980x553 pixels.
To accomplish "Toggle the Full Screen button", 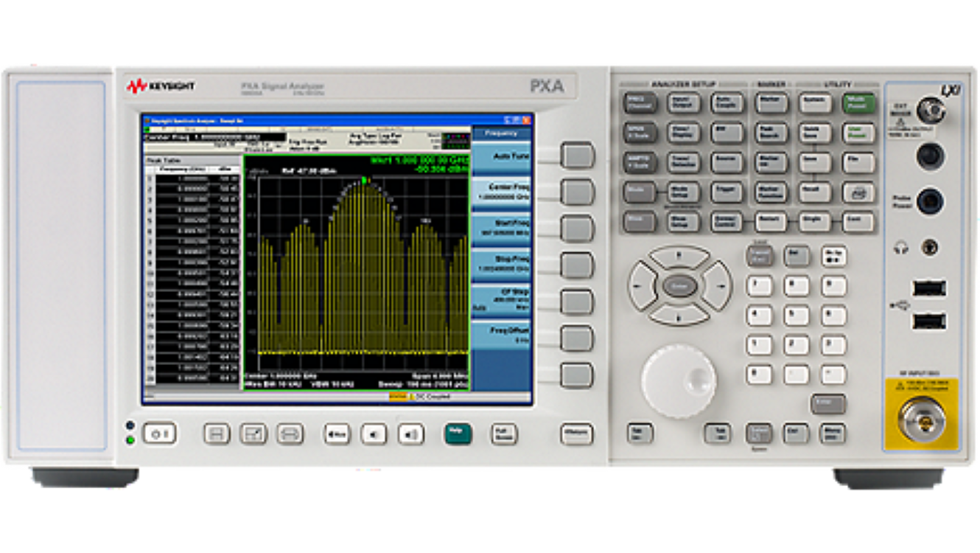I will point(504,434).
